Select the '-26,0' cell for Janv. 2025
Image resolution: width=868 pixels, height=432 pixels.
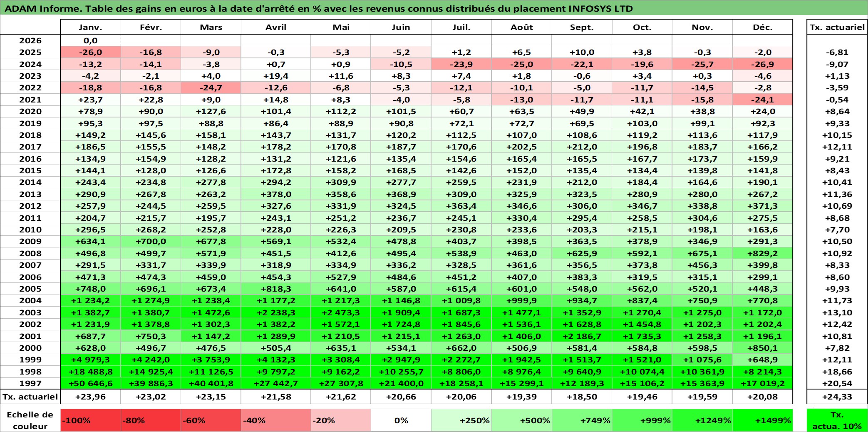pyautogui.click(x=91, y=52)
